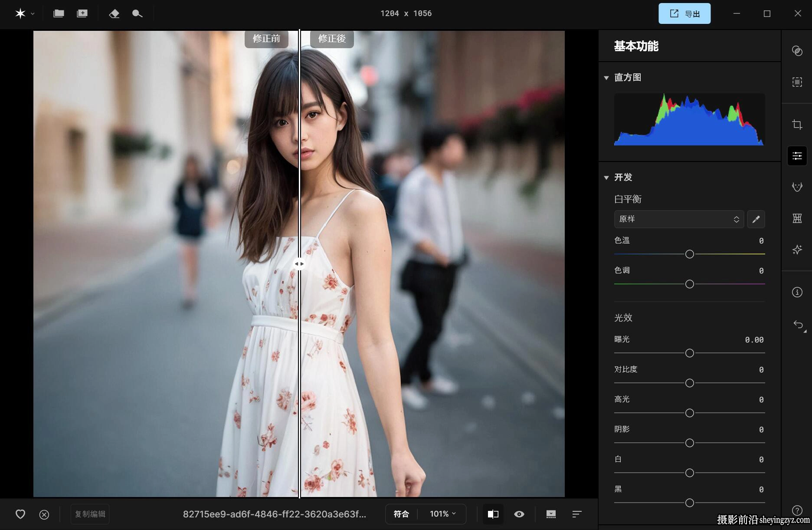Image resolution: width=812 pixels, height=530 pixels.
Task: Open the help question mark icon
Action: (797, 510)
